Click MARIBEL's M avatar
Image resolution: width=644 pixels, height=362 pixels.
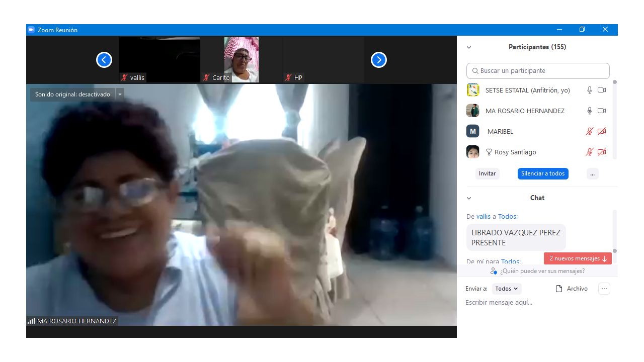(x=473, y=131)
